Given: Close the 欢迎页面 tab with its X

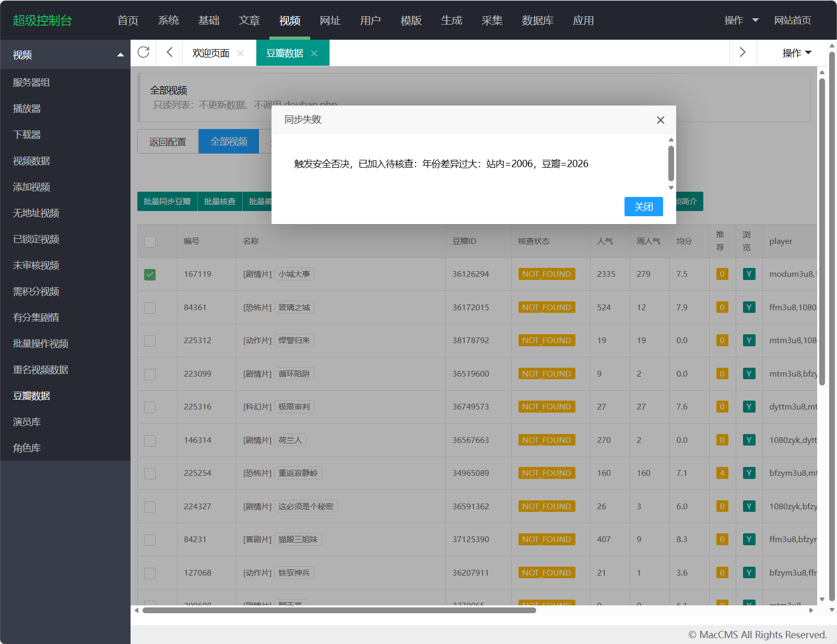Looking at the screenshot, I should pos(240,53).
